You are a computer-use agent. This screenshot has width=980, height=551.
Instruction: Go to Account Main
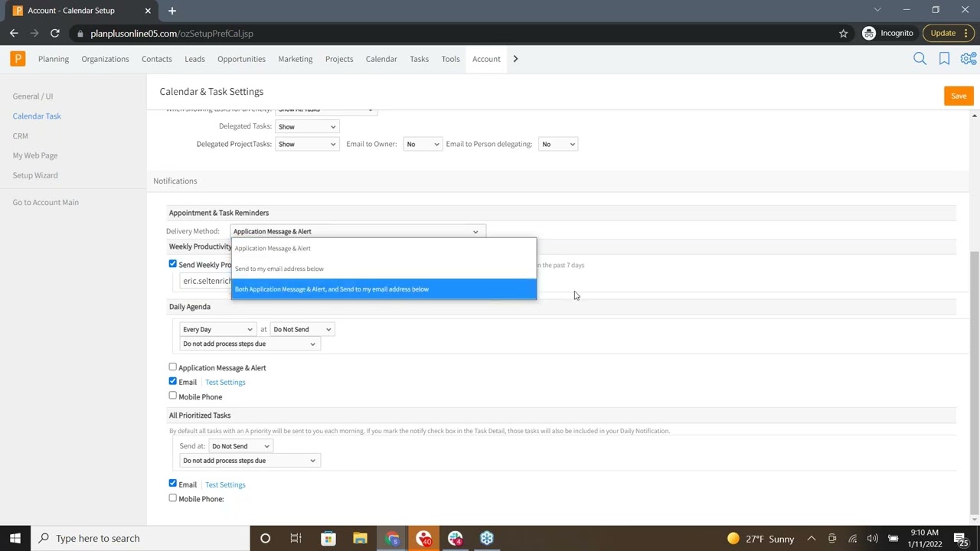45,202
